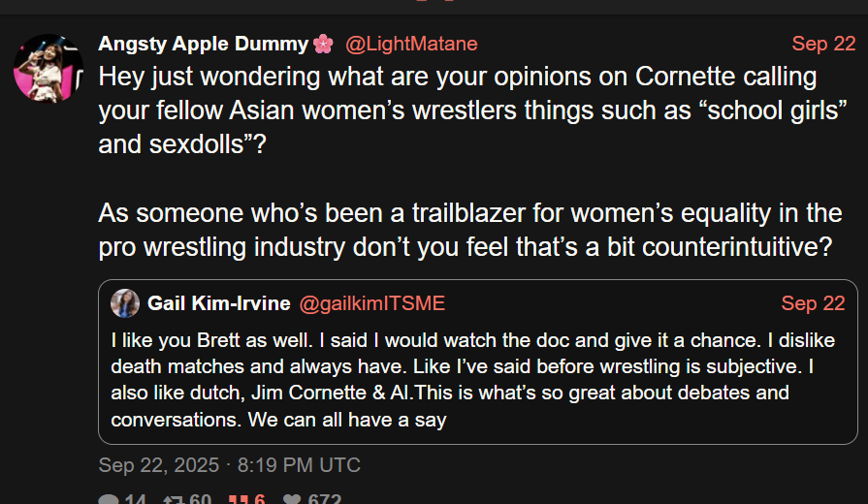This screenshot has height=504, width=868.
Task: Click the quote count number 6
Action: (259, 500)
